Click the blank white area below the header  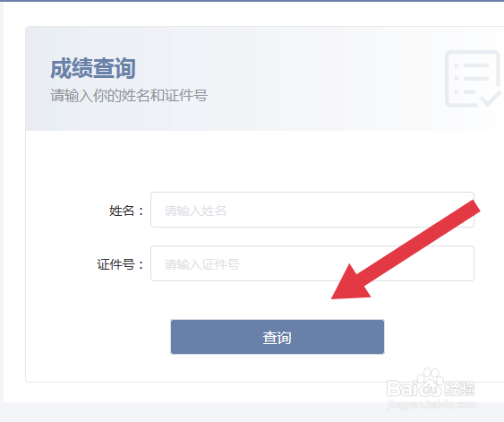(x=257, y=160)
